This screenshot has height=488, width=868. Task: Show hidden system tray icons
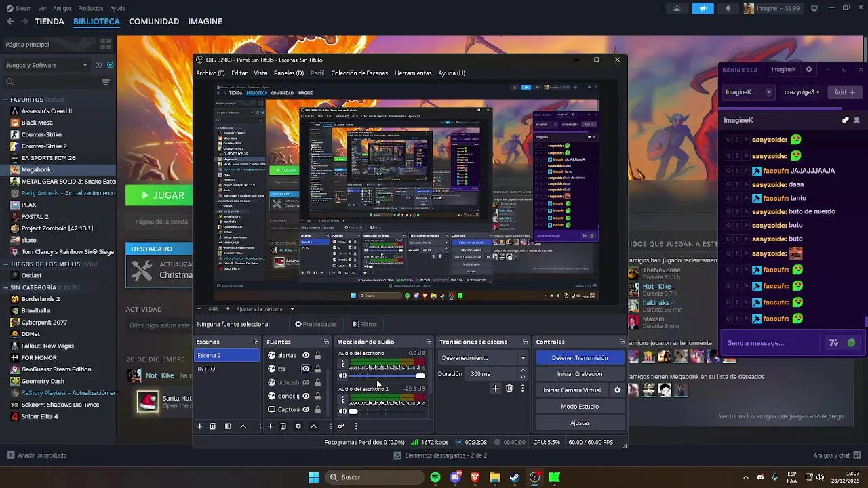click(x=745, y=477)
